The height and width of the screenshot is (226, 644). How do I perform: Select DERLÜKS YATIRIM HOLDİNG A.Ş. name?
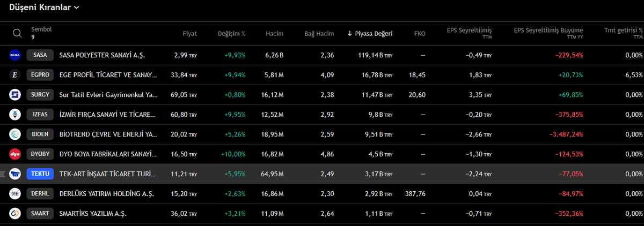(x=106, y=194)
